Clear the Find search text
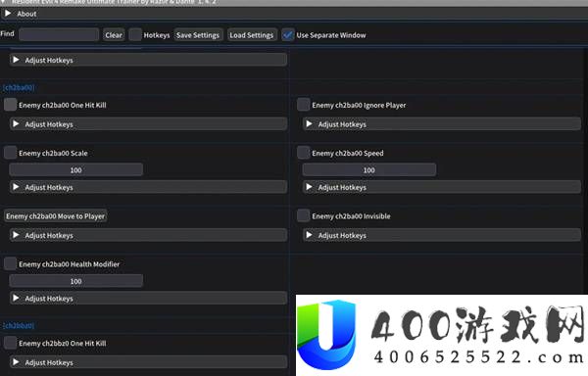This screenshot has width=588, height=376. (x=114, y=35)
